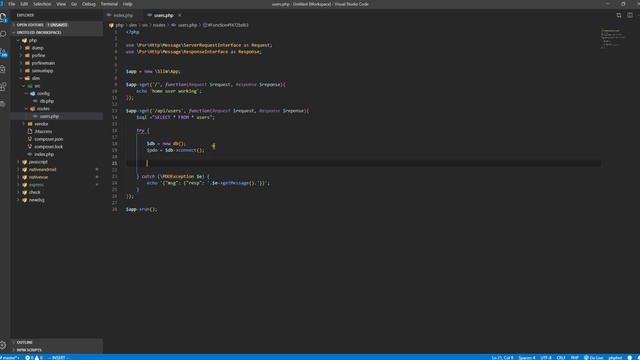Viewport: 640px width, 360px height.
Task: Open the Explorer view in activity bar
Action: pos(4,18)
